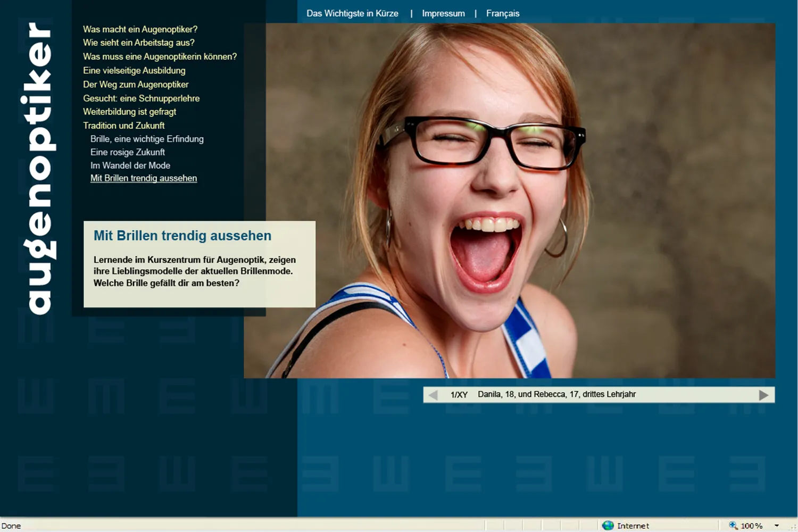Image resolution: width=798 pixels, height=532 pixels.
Task: Select 'Was muss eine Augenoptikerin können?'
Action: pos(160,56)
